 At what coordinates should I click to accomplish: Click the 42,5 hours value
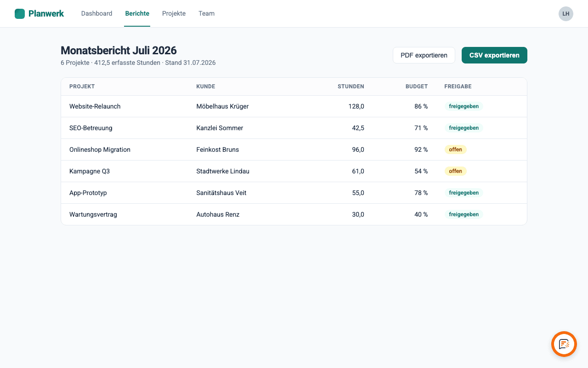click(358, 128)
